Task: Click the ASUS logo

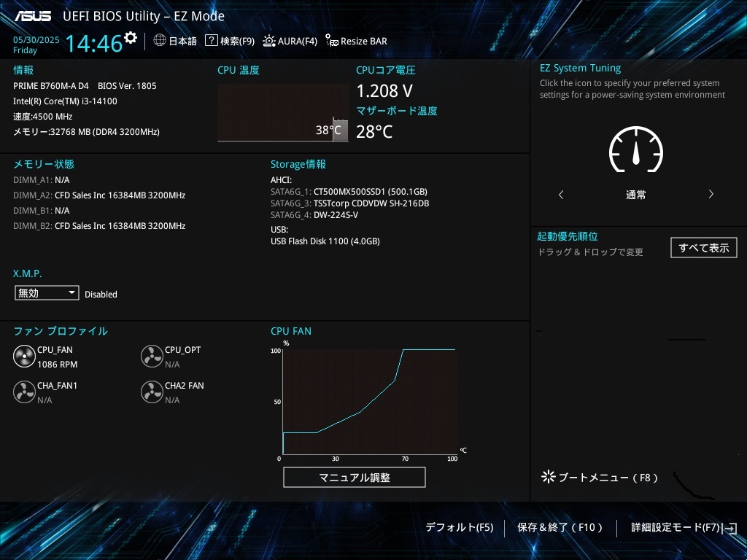Action: point(33,16)
